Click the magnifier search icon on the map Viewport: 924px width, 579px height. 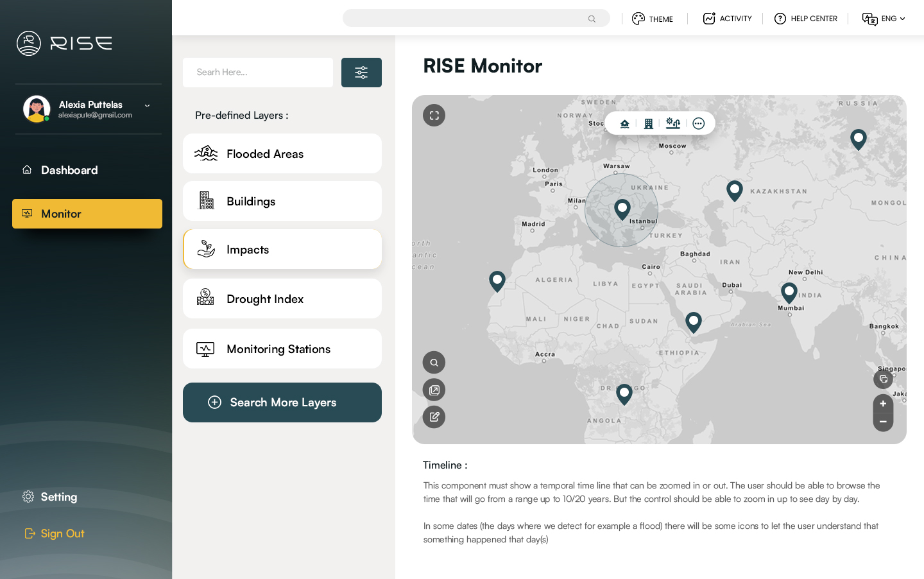click(434, 362)
